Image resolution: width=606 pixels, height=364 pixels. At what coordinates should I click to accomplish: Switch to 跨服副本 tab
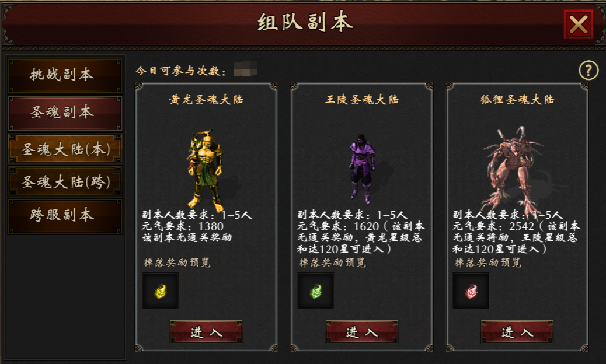[65, 216]
